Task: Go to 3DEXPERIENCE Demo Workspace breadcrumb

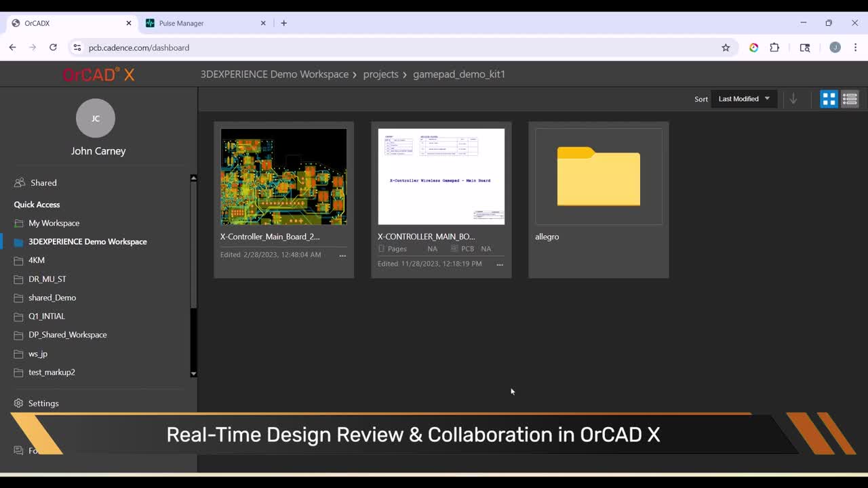Action: pos(274,74)
